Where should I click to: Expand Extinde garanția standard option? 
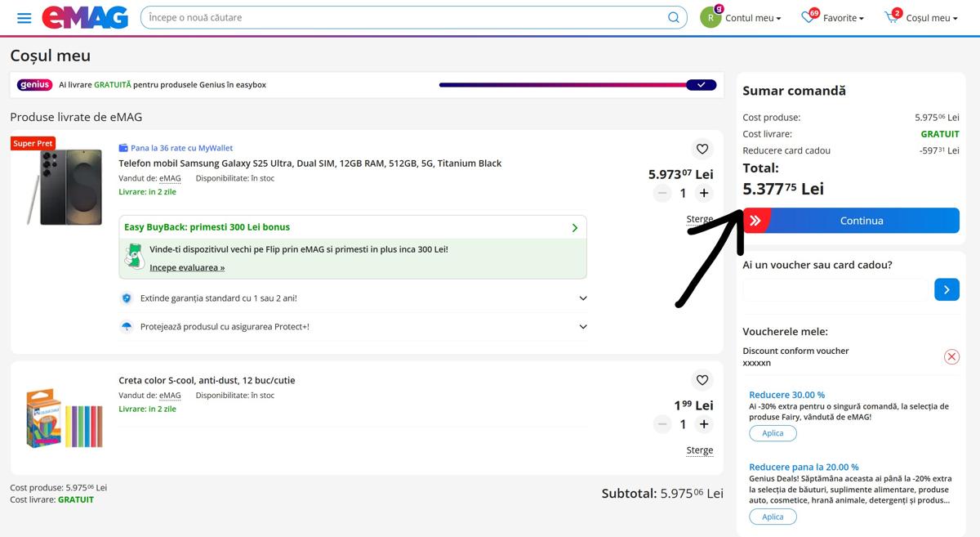pos(353,298)
